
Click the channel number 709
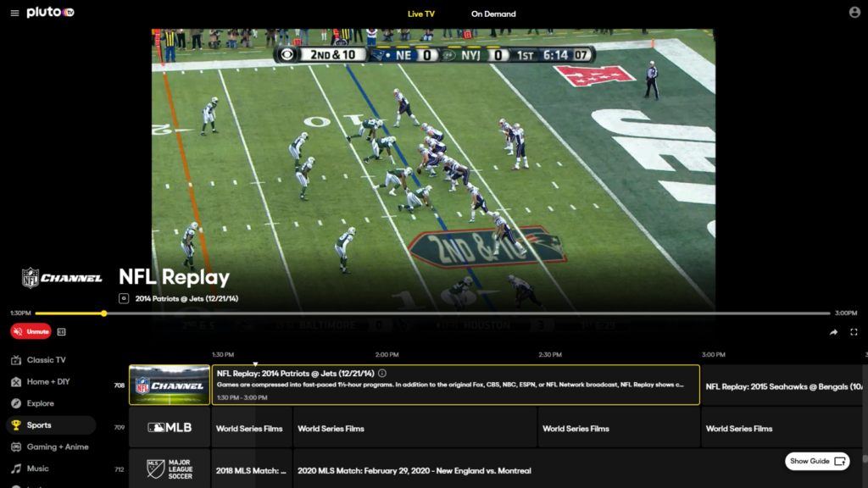coord(119,427)
